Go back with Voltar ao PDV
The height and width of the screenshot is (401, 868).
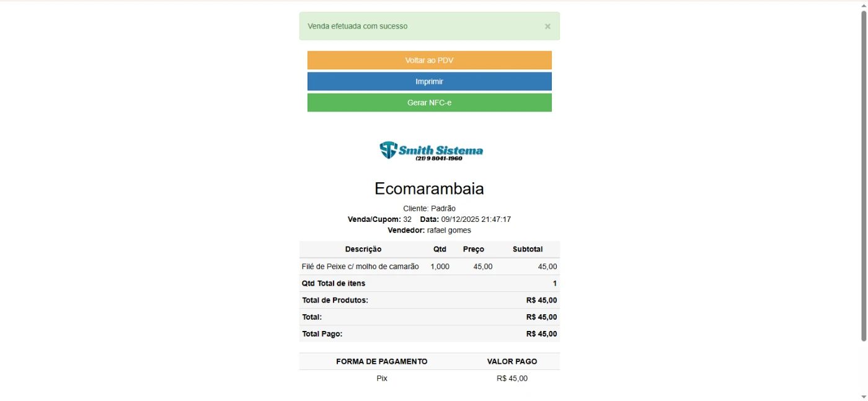tap(429, 60)
